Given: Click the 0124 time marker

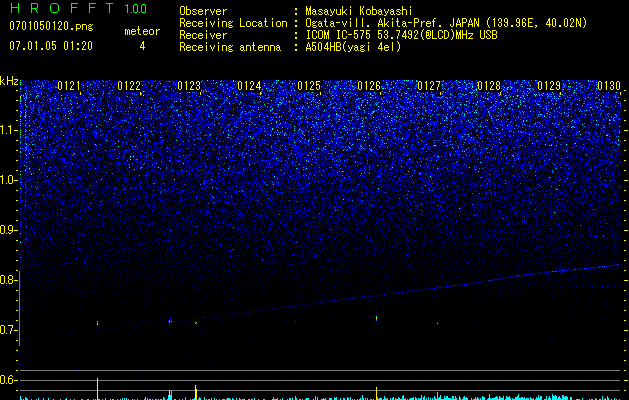Looking at the screenshot, I should 249,86.
